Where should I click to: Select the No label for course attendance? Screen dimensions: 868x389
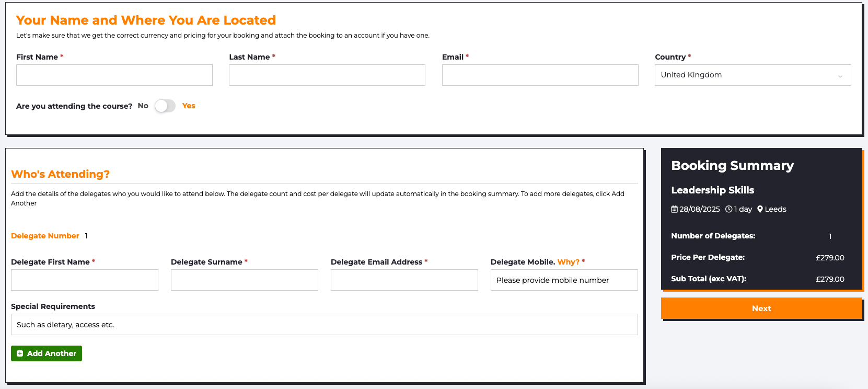tap(143, 106)
